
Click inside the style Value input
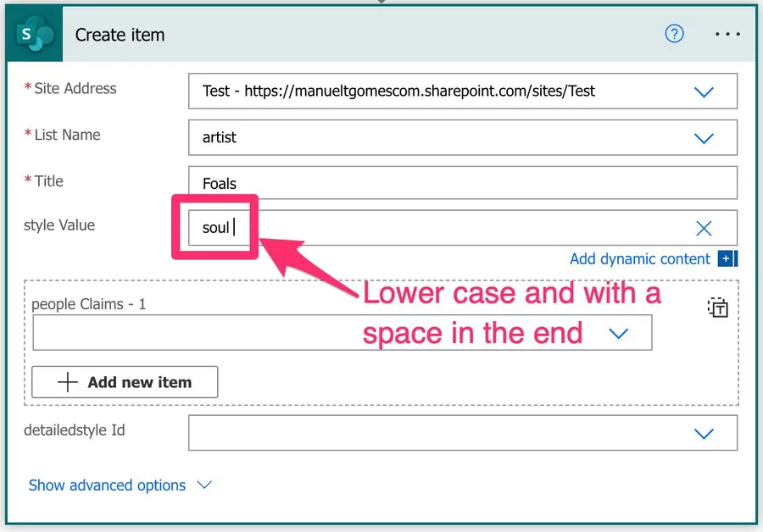(x=441, y=228)
